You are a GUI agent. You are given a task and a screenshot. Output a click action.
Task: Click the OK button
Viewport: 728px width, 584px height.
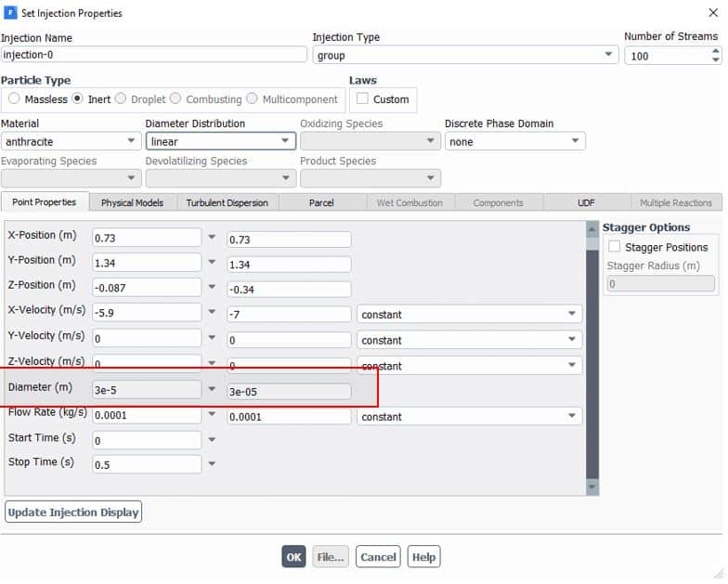pyautogui.click(x=293, y=557)
